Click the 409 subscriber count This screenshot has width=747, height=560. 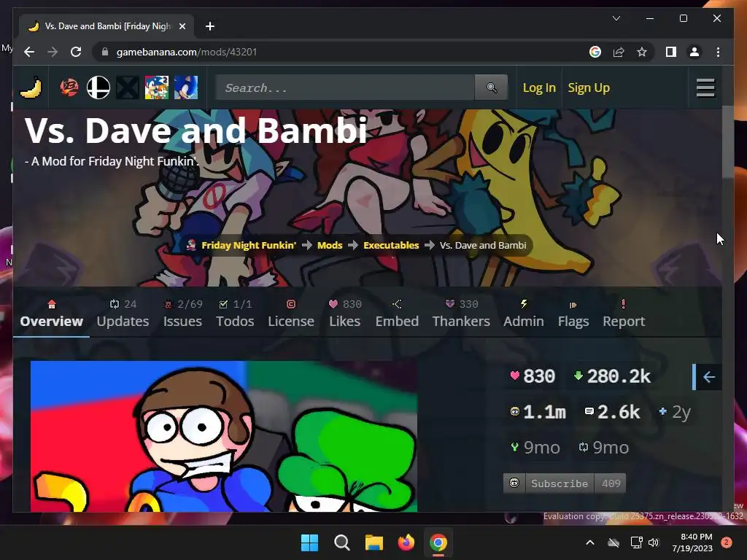(x=611, y=483)
